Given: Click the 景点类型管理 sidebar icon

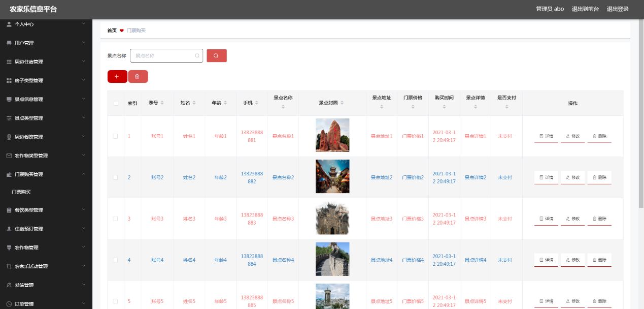Looking at the screenshot, I should (9, 118).
